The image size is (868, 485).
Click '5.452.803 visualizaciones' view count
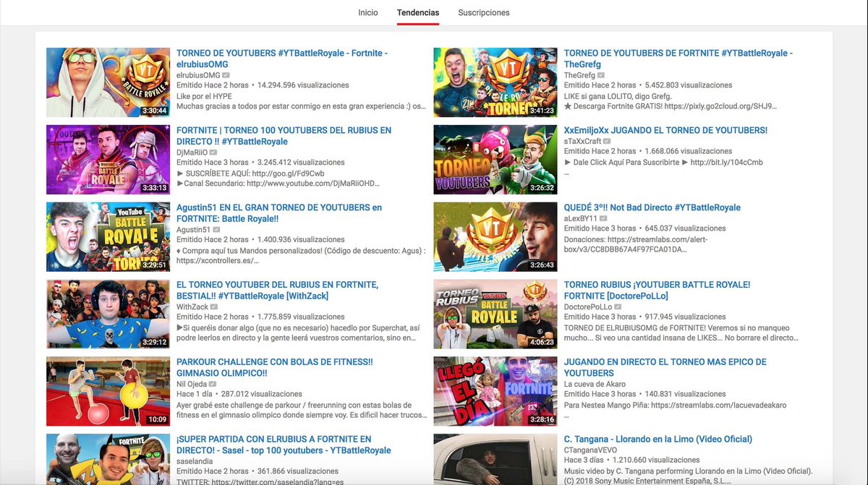pos(689,85)
